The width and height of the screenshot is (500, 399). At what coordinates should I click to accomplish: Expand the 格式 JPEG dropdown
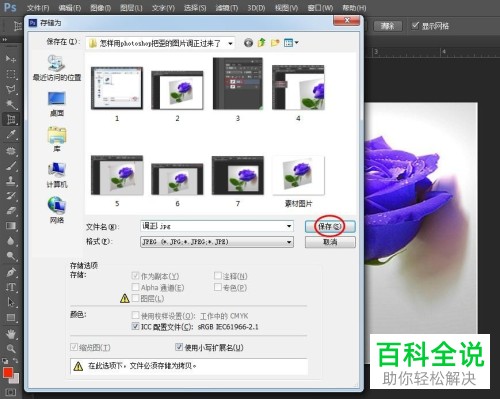pos(289,242)
